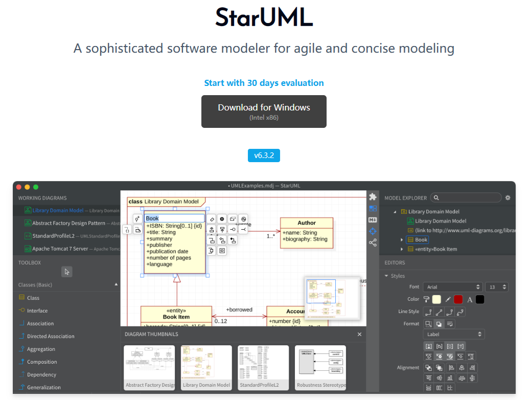Click the fill color paint roller icon
Viewport: 532px width, 400px height.
coord(427,300)
